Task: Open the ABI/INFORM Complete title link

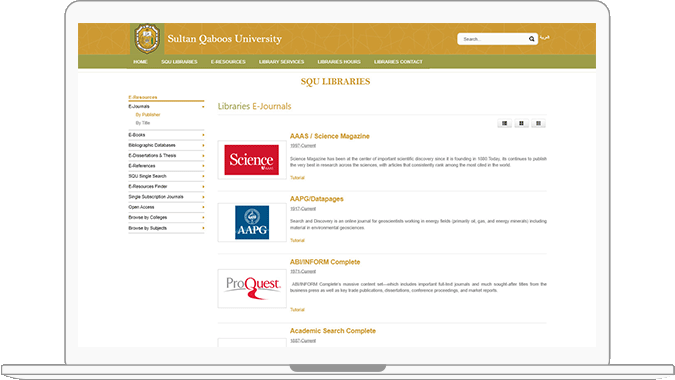Action: pyautogui.click(x=325, y=262)
